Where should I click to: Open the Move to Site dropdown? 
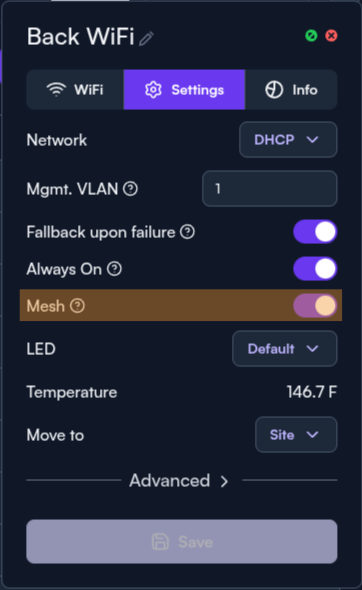tap(296, 435)
